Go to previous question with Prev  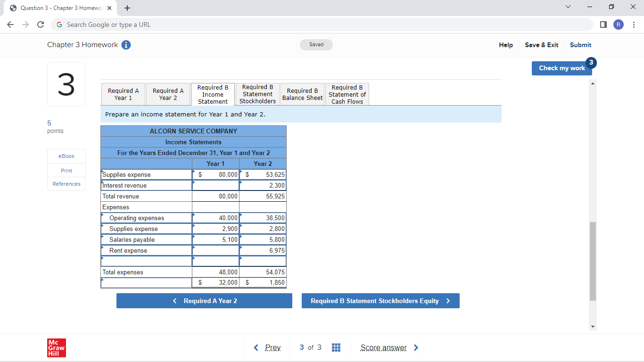(x=268, y=348)
